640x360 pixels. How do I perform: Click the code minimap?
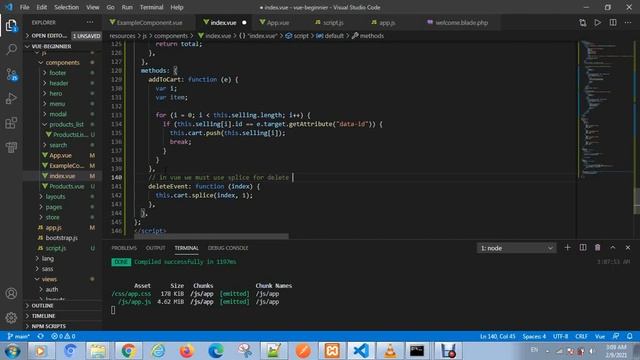606,109
